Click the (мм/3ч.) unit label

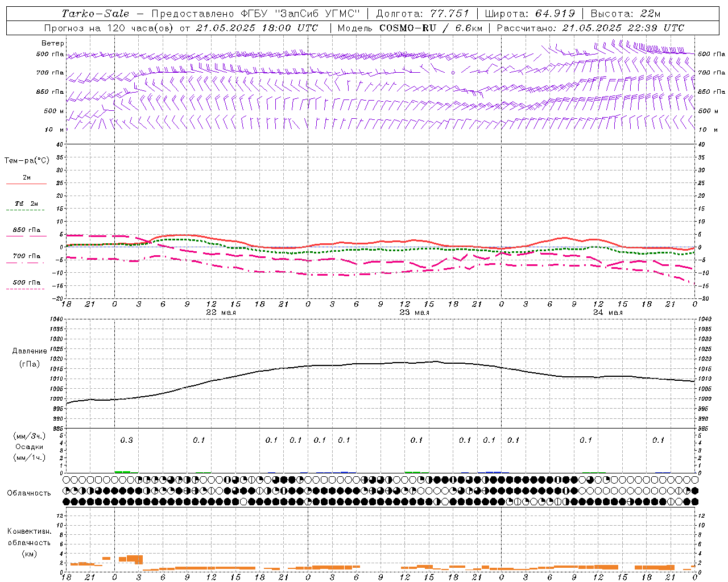pyautogui.click(x=30, y=436)
